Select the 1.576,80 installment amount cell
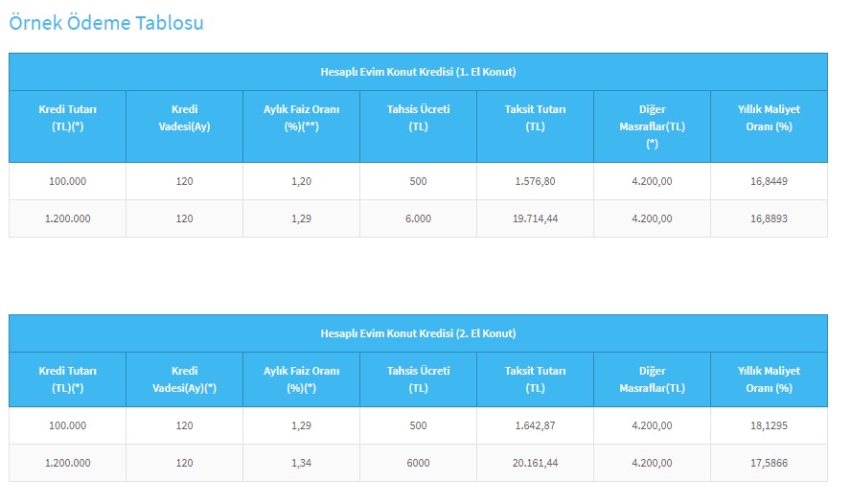The height and width of the screenshot is (504, 851). [x=535, y=181]
